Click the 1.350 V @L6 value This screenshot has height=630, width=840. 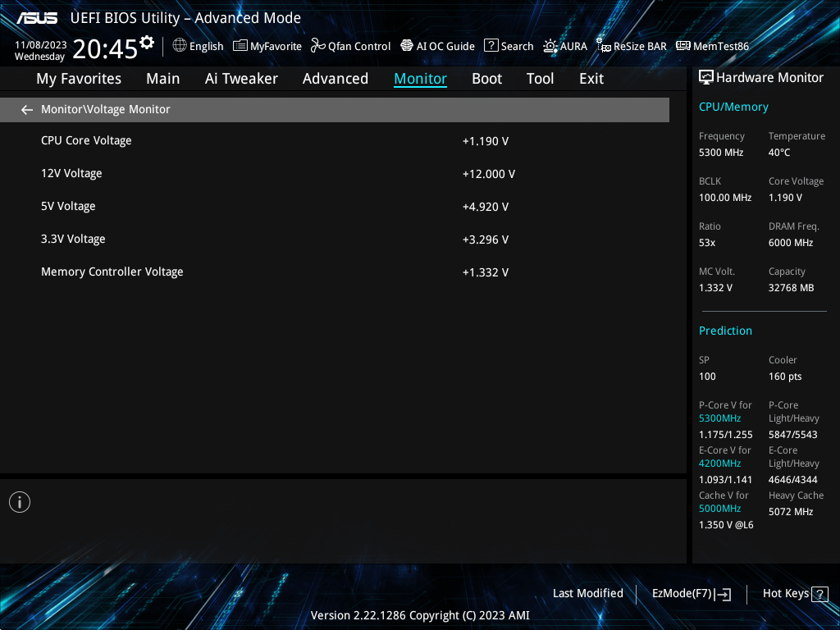[x=726, y=525]
